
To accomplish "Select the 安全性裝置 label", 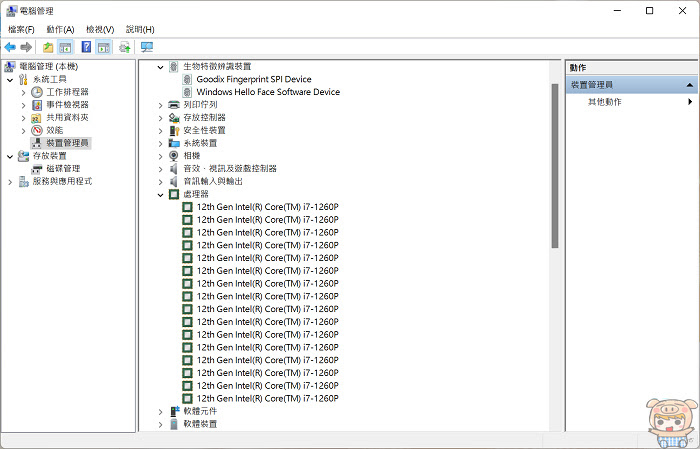I will click(x=204, y=130).
